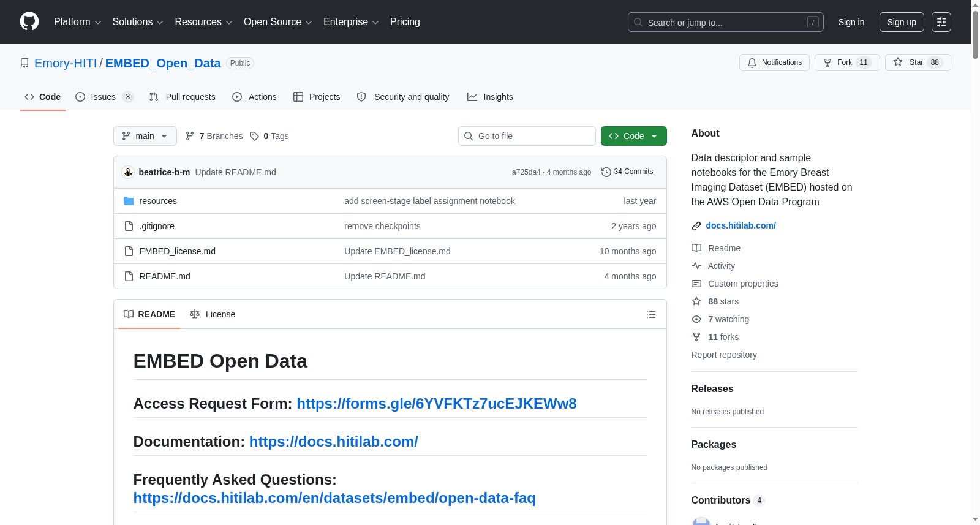Open the forms.gle access request link
Screen dimensions: 980x525
[437, 404]
